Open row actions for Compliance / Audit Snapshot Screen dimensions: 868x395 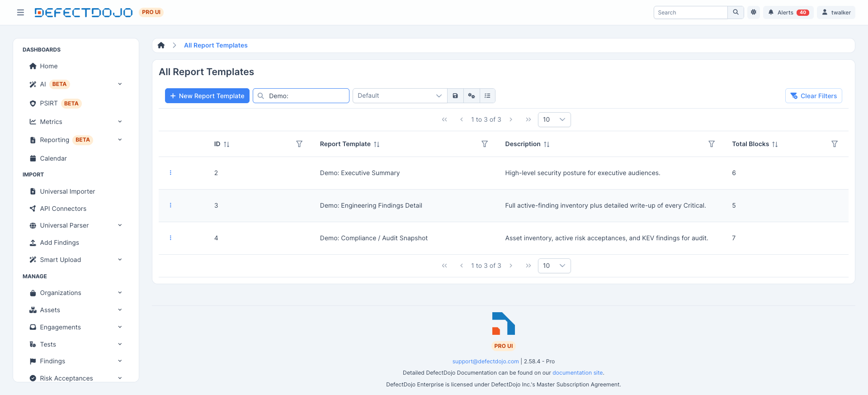[170, 238]
